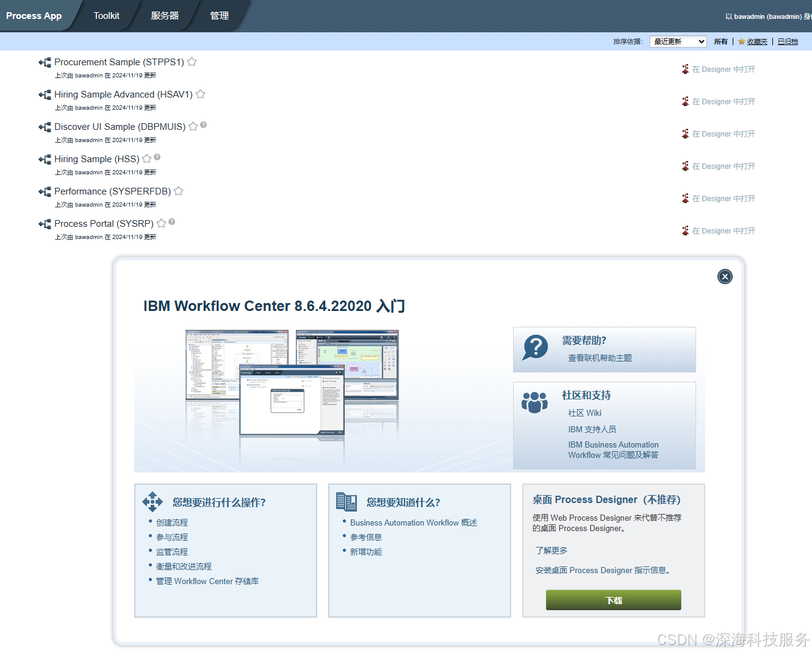Open Process Portal (SYSRP) process app
Image resolution: width=812 pixels, height=653 pixels.
click(104, 224)
